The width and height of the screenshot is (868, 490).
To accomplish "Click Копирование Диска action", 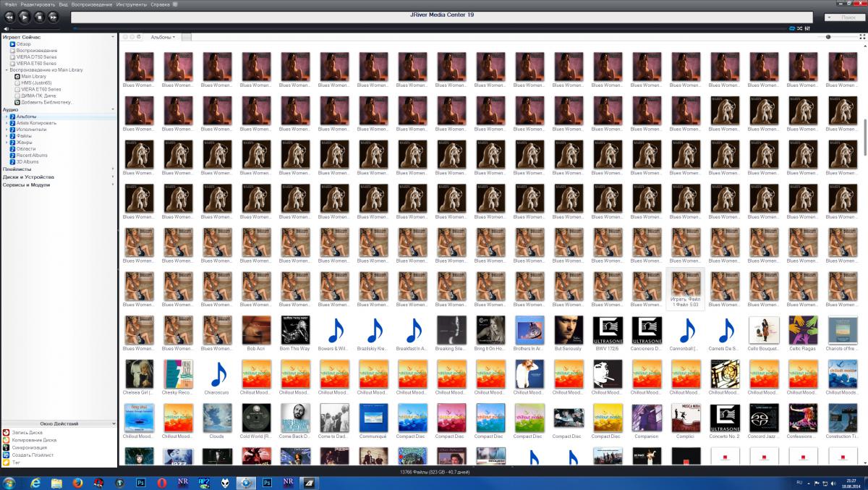I will tap(29, 439).
